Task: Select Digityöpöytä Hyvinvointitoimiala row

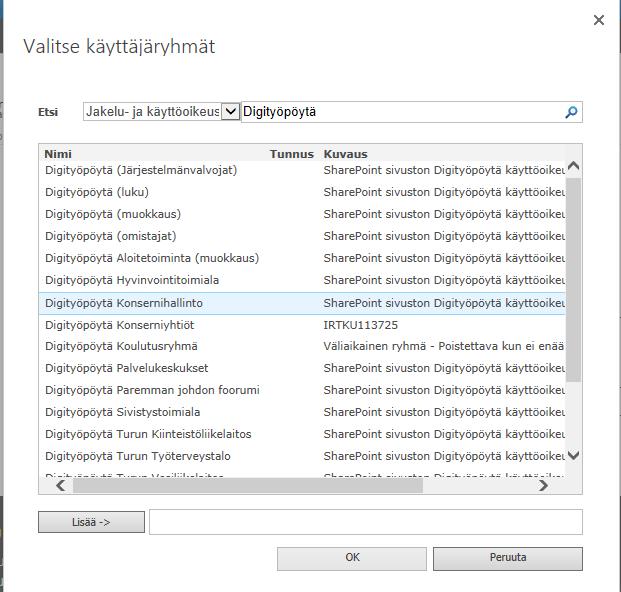Action: (302, 280)
